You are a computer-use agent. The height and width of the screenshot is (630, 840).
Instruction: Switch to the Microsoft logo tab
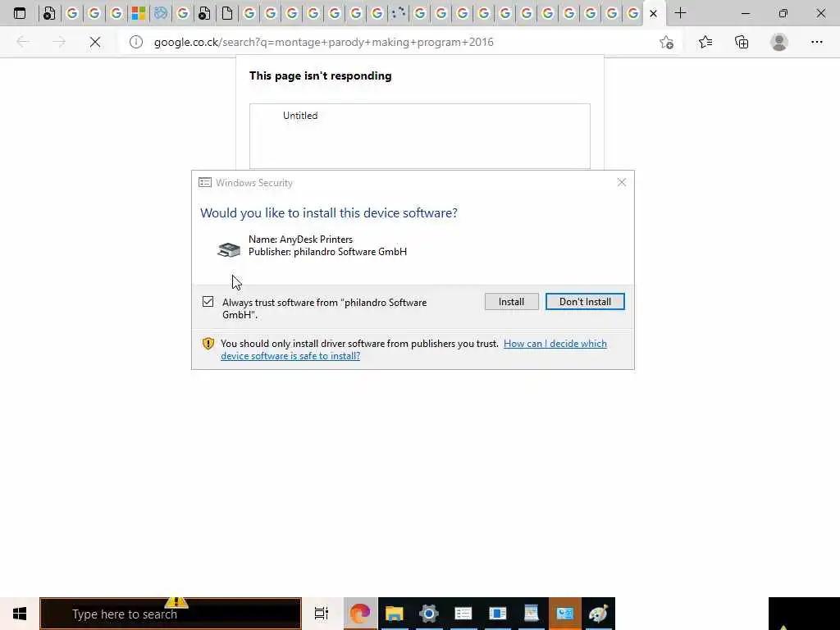(138, 13)
